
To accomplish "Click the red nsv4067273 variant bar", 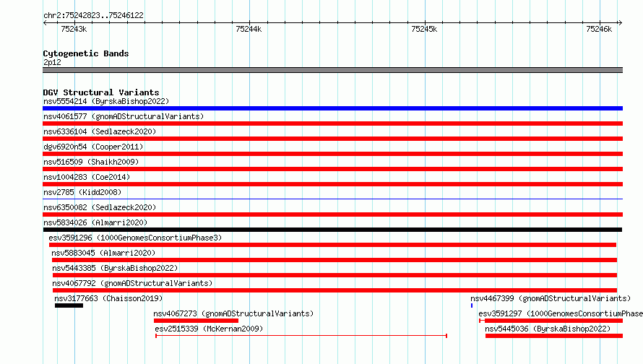I will point(196,321).
